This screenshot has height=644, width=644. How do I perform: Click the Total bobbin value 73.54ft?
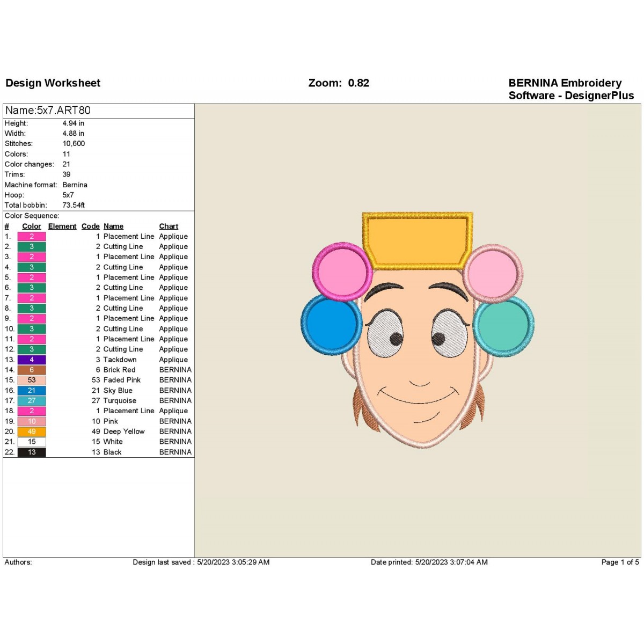(x=74, y=206)
